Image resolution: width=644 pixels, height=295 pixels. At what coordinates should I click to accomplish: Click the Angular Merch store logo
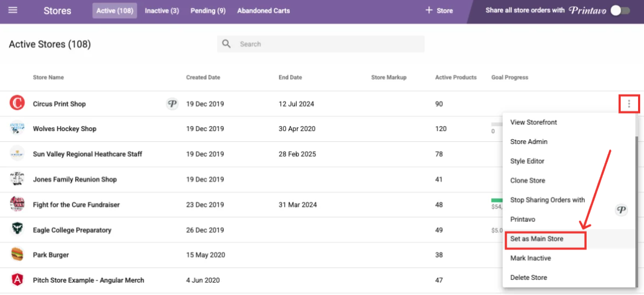(x=17, y=280)
